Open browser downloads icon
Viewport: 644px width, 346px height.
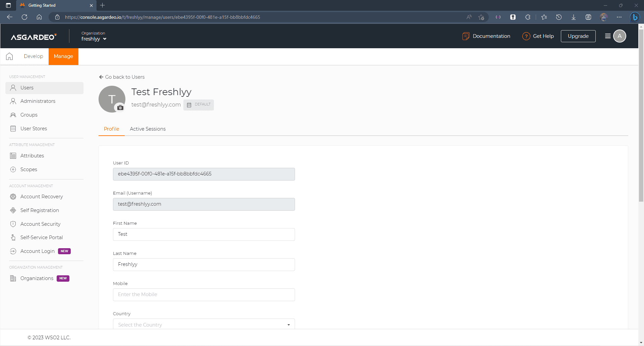tap(574, 17)
